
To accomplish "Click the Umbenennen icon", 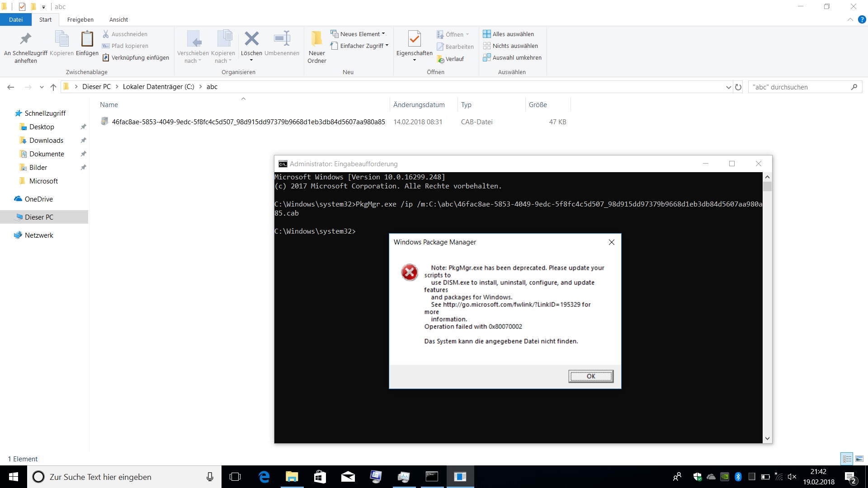I will tap(282, 39).
